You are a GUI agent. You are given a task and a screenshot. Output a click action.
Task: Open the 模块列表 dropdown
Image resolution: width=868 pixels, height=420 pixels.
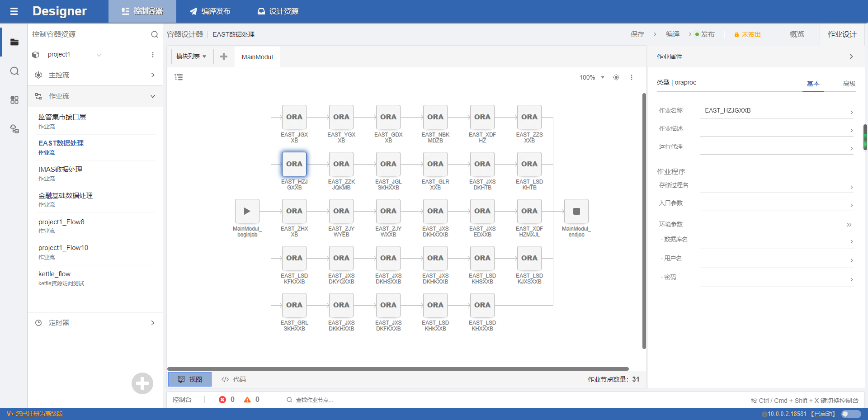pos(193,57)
